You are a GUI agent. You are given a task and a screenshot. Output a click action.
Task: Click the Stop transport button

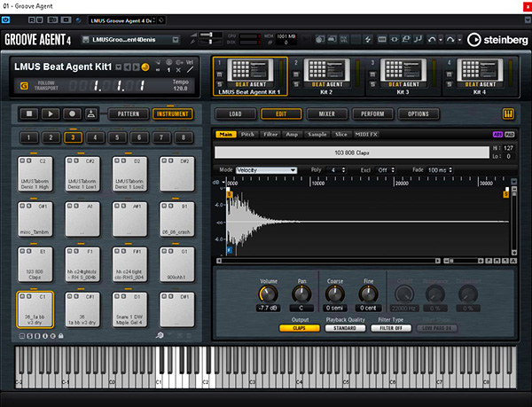[29, 114]
